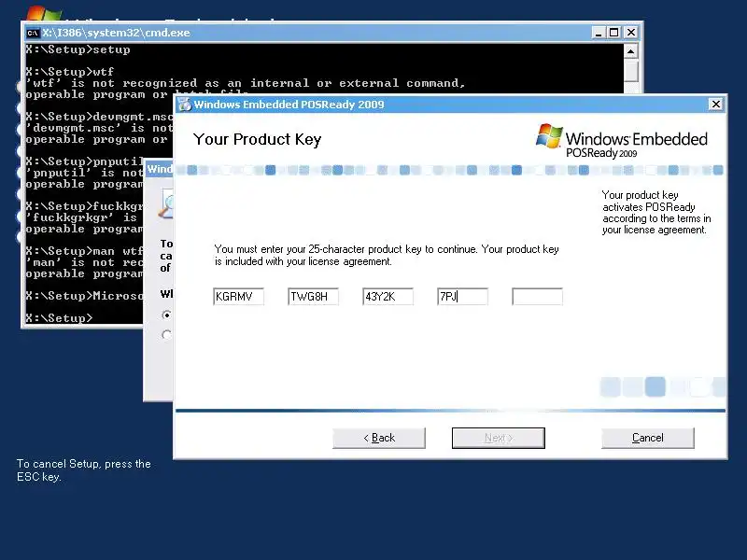Click the cmd.exe title text X:\I386\system32\cmd.exe
This screenshot has width=747, height=560.
[116, 33]
